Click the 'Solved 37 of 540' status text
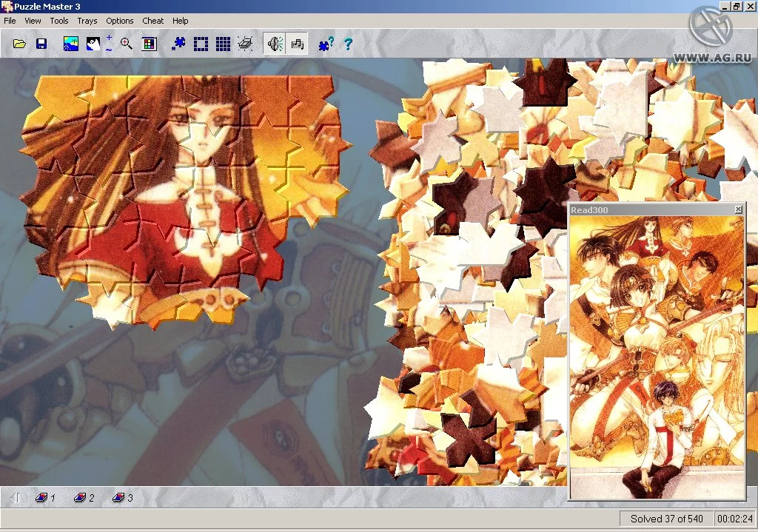 point(667,519)
